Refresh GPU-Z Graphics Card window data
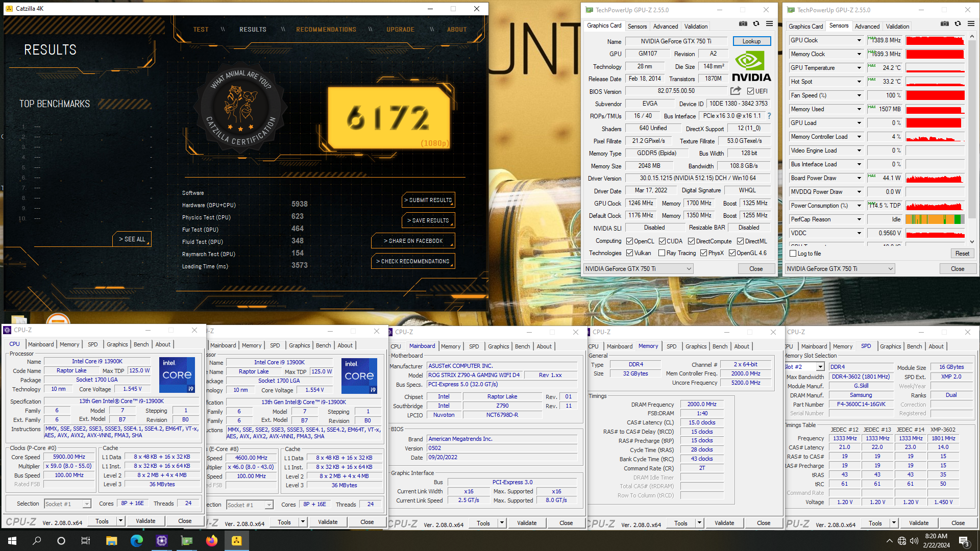This screenshot has width=980, height=551. (756, 23)
